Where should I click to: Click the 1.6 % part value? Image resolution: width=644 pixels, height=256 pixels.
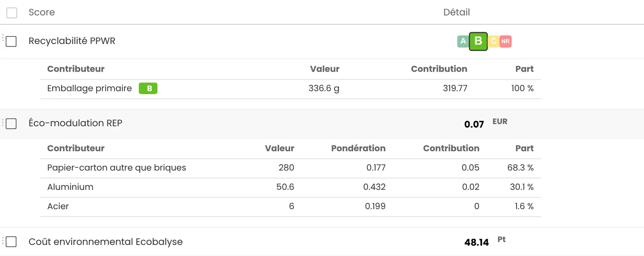524,206
